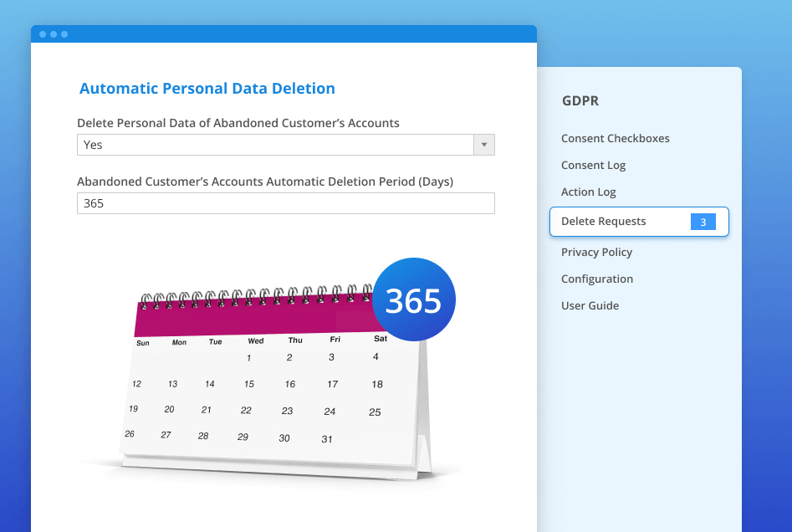The width and height of the screenshot is (792, 532).
Task: Click the second window control dot
Action: (54, 34)
